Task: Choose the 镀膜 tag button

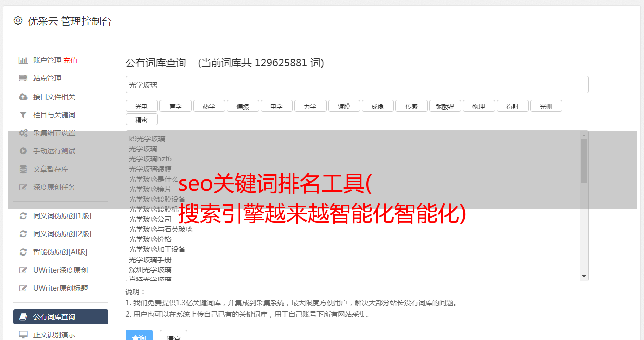Action: (344, 106)
